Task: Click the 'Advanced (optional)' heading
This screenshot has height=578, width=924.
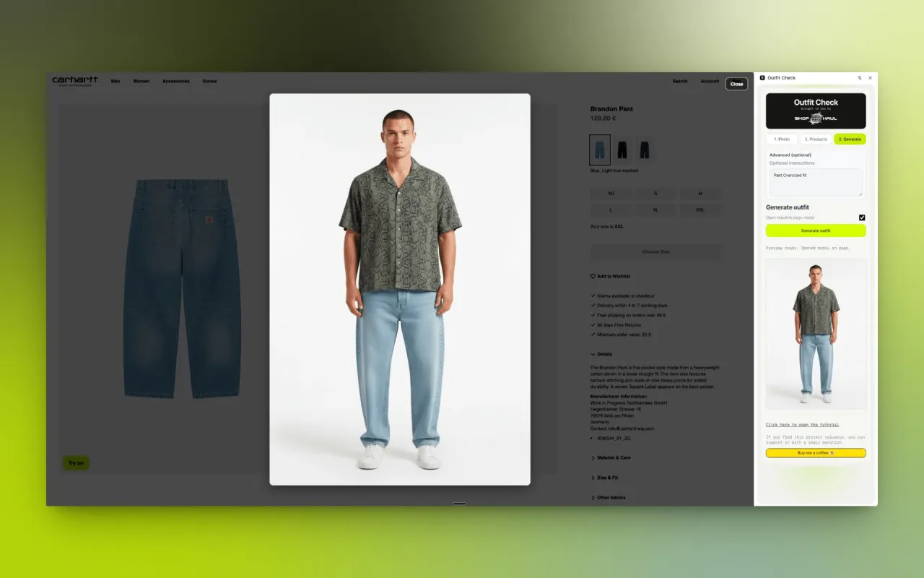Action: pyautogui.click(x=790, y=155)
